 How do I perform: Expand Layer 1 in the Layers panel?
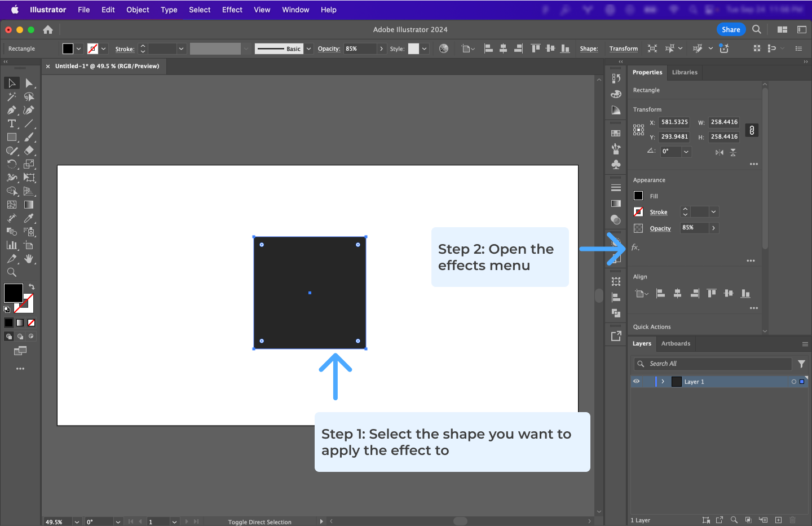click(x=663, y=382)
